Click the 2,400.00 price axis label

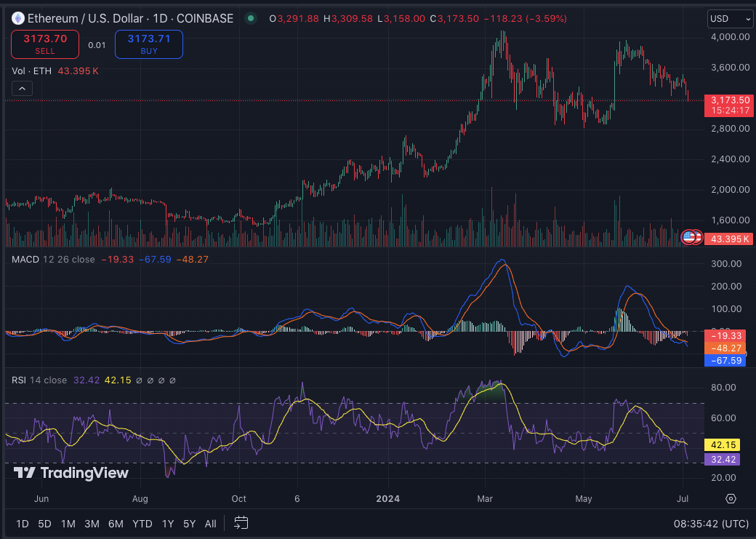coord(730,159)
